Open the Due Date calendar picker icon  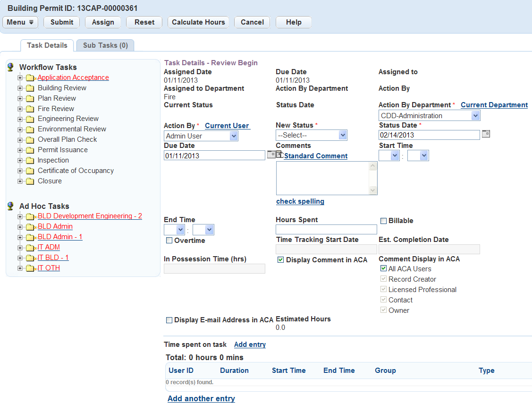271,155
